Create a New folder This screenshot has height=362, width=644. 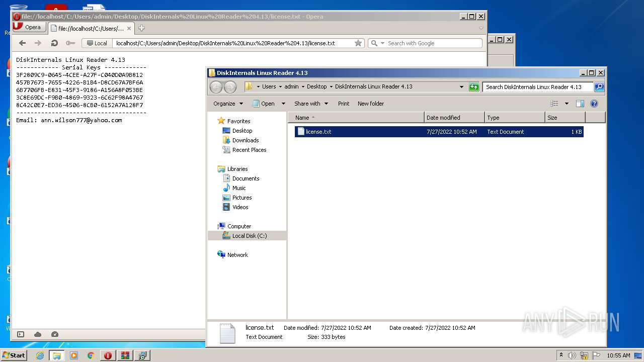[x=371, y=104]
